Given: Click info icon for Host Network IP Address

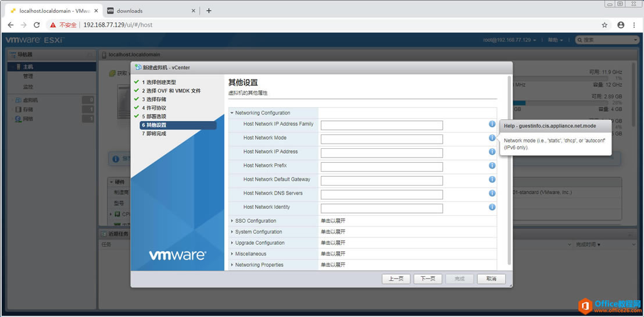Looking at the screenshot, I should 492,152.
